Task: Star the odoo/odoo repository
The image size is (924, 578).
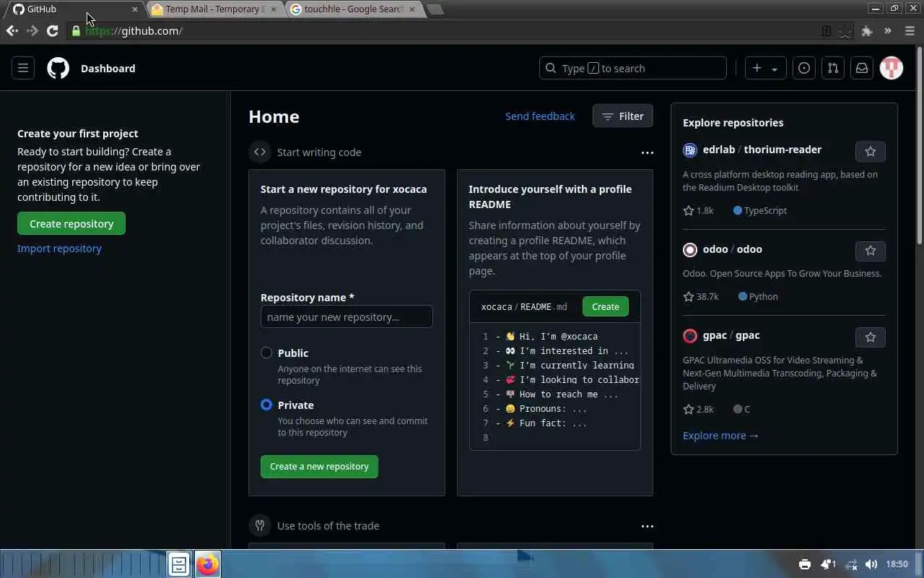Action: tap(871, 251)
